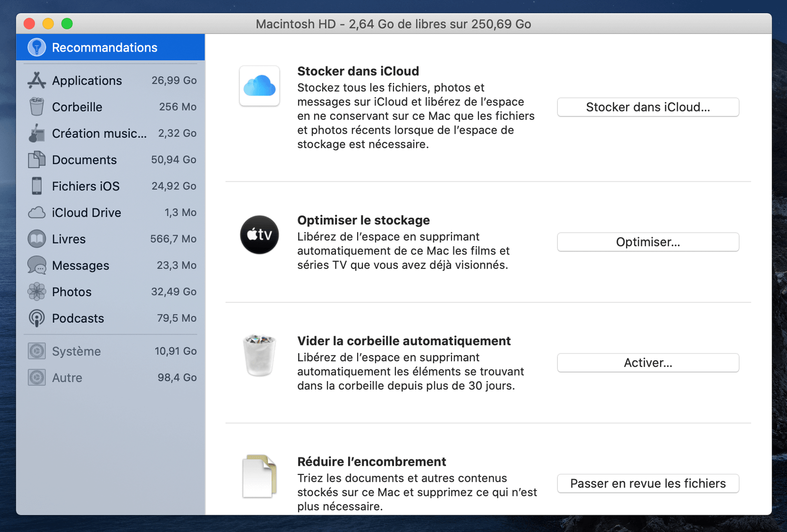This screenshot has height=532, width=787.
Task: Click the Macintosh HD window title
Action: [393, 24]
